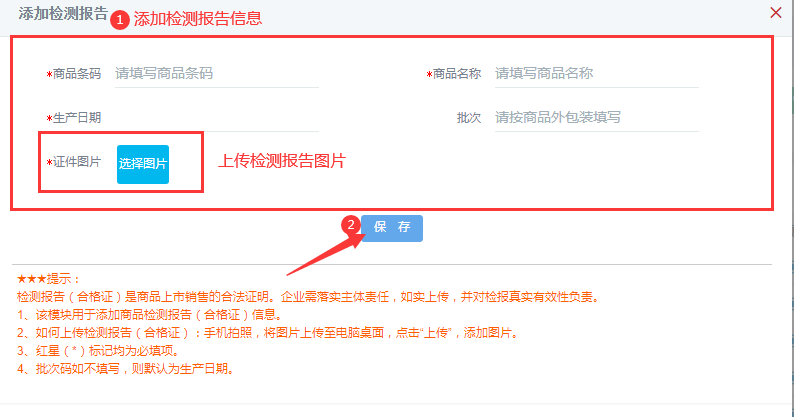Close the 添加检测报告 dialog with the X icon
Image resolution: width=794 pixels, height=417 pixels.
pos(775,13)
